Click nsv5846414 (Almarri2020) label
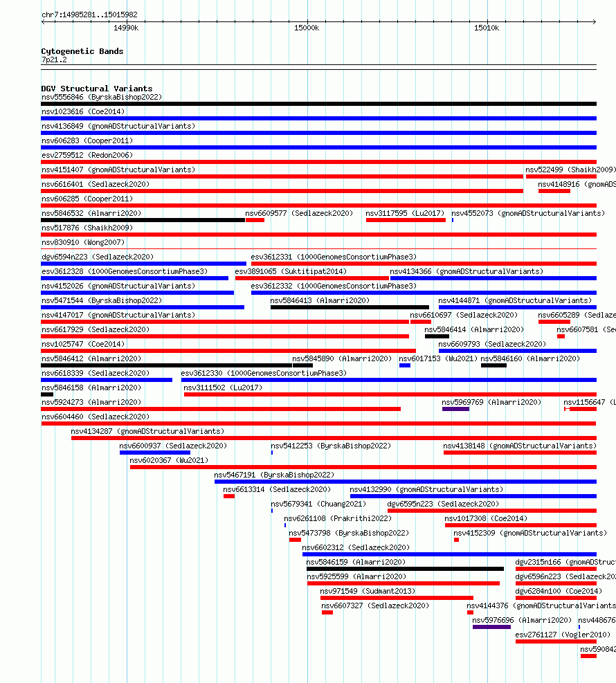 [x=474, y=330]
